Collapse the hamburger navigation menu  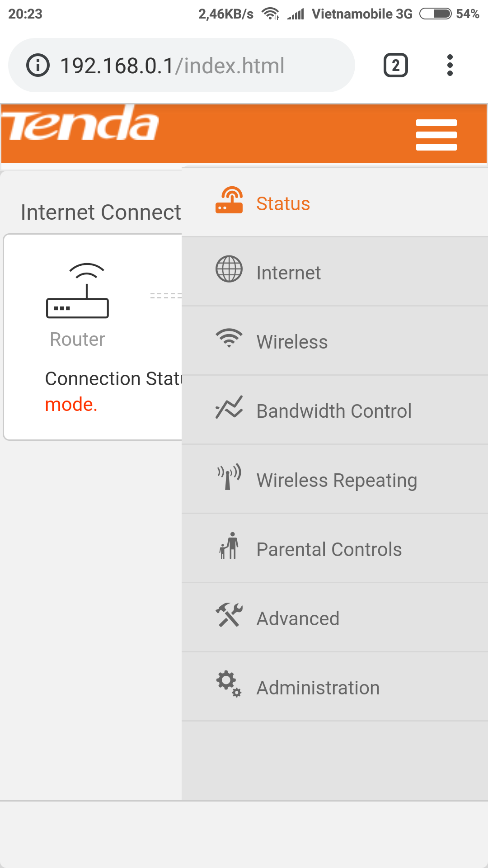pyautogui.click(x=436, y=135)
